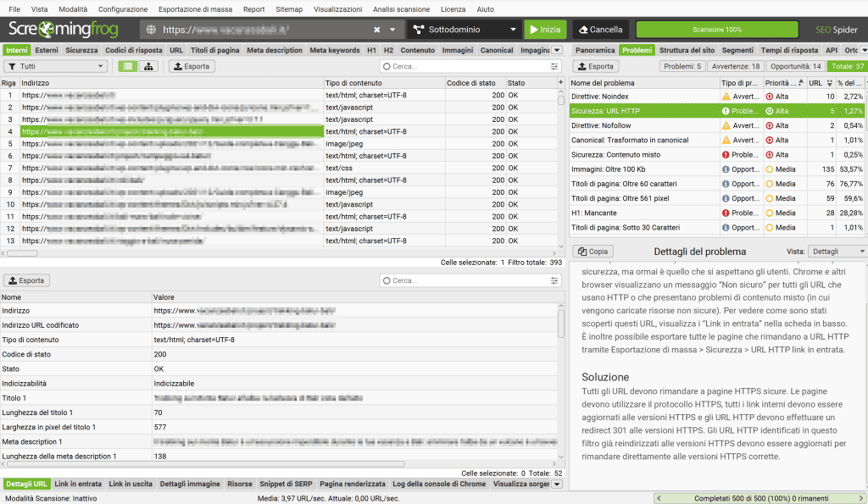Image resolution: width=868 pixels, height=504 pixels.
Task: Open the Vista Dettagli dropdown
Action: click(x=837, y=252)
